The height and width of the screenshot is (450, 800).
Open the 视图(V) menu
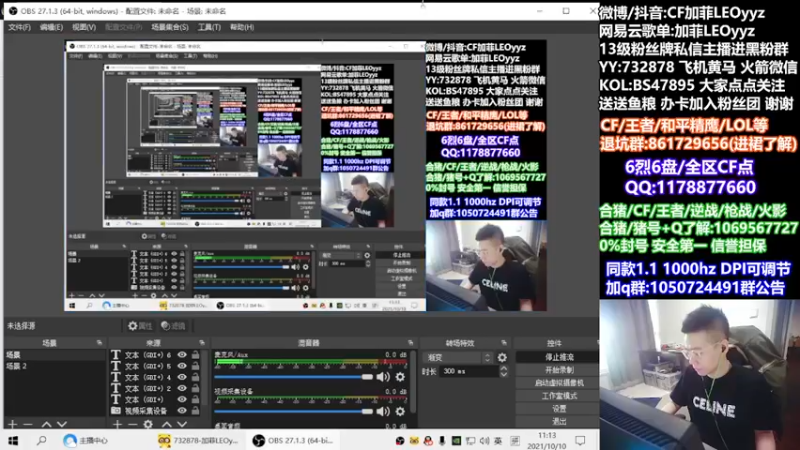tap(84, 27)
